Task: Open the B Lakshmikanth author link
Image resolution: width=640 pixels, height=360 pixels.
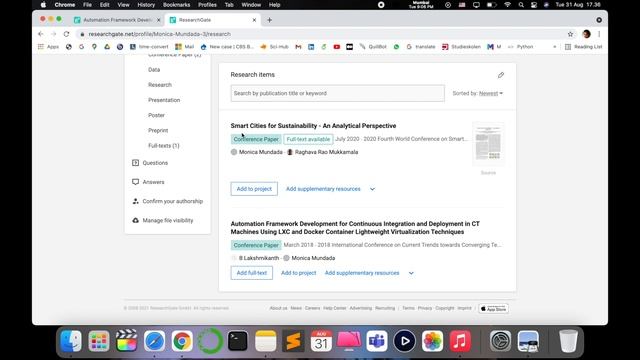Action: [x=259, y=258]
